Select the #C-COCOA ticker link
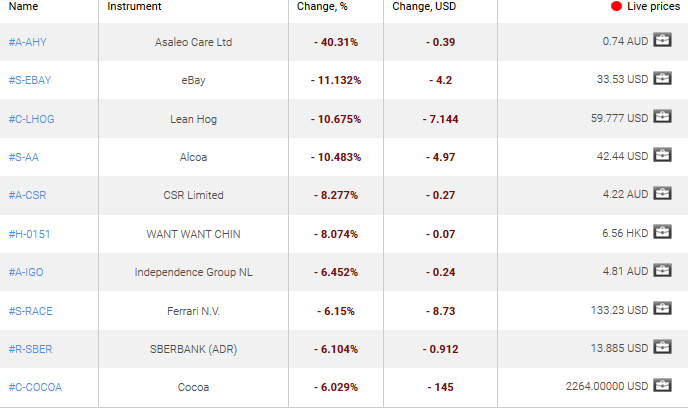 pyautogui.click(x=35, y=387)
